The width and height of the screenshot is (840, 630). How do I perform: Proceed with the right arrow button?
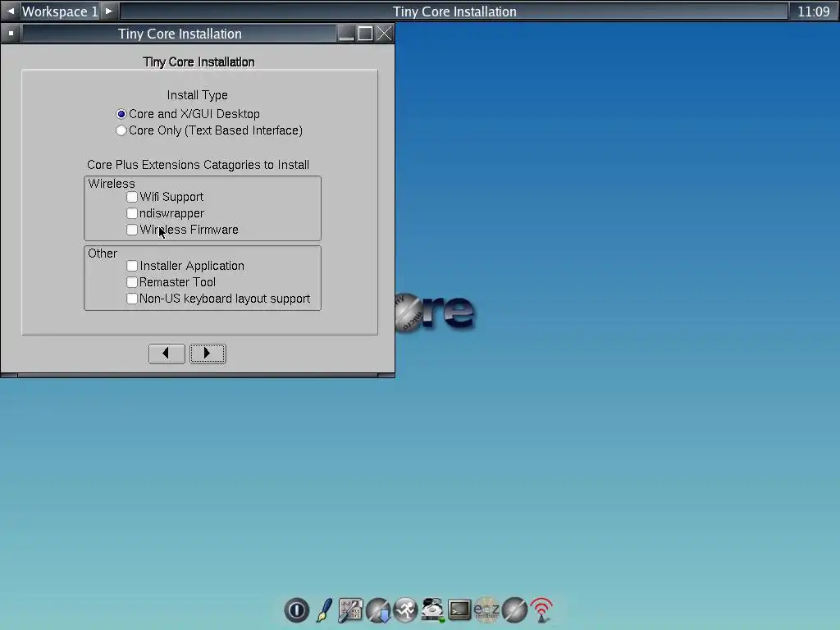pos(208,354)
